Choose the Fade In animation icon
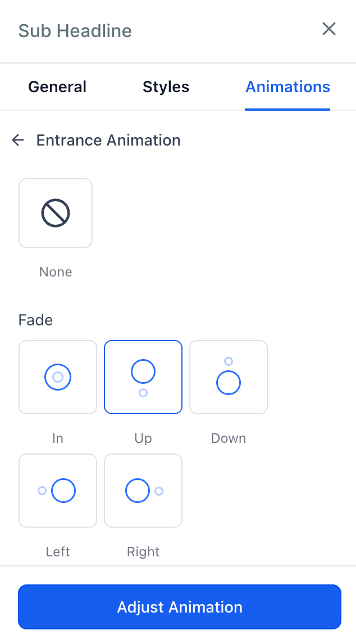The height and width of the screenshot is (644, 356). tap(58, 377)
